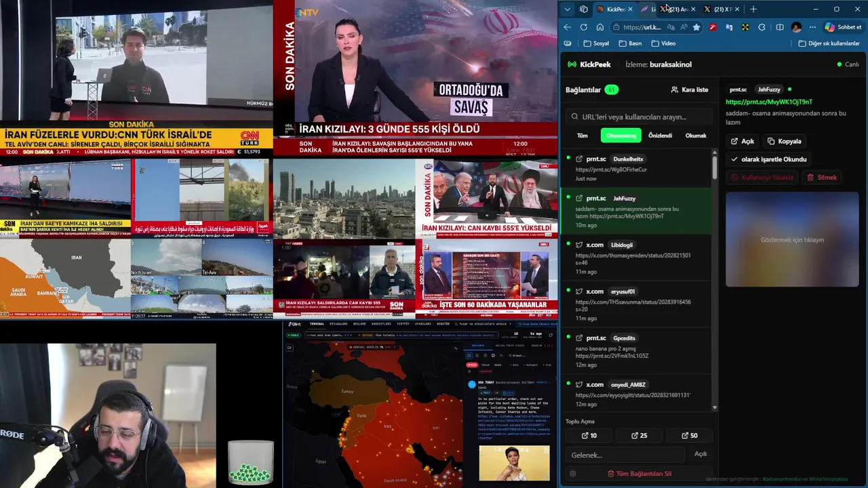Switch to the tab with feather icon
The width and height of the screenshot is (868, 488).
coord(649,9)
